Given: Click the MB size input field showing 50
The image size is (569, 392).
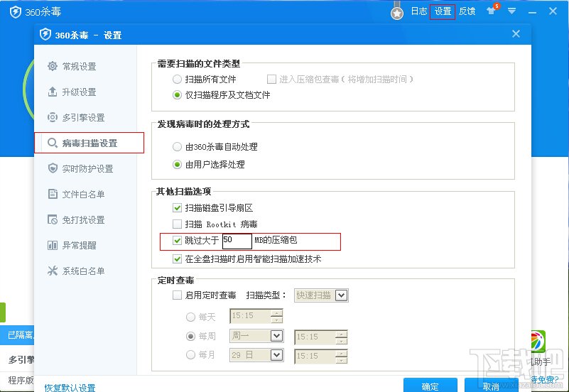Looking at the screenshot, I should pos(237,241).
